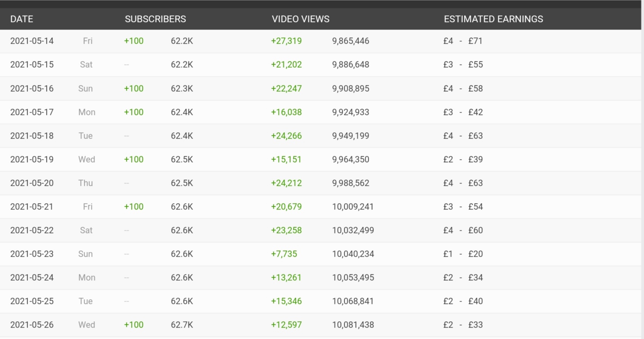This screenshot has height=339, width=644.
Task: Click the SUBSCRIBERS column header
Action: 155,19
